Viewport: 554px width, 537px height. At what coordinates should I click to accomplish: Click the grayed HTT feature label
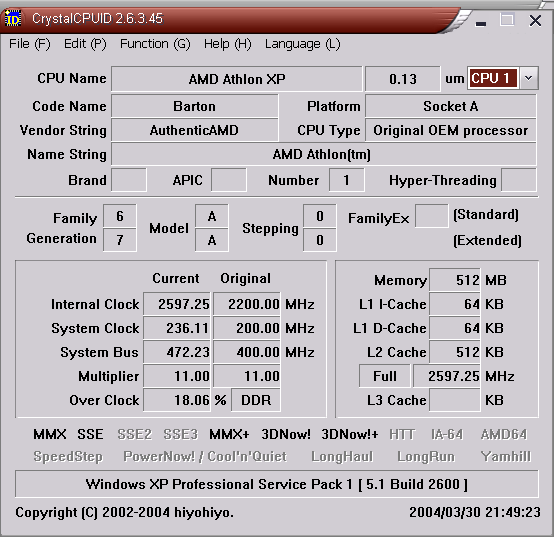402,434
